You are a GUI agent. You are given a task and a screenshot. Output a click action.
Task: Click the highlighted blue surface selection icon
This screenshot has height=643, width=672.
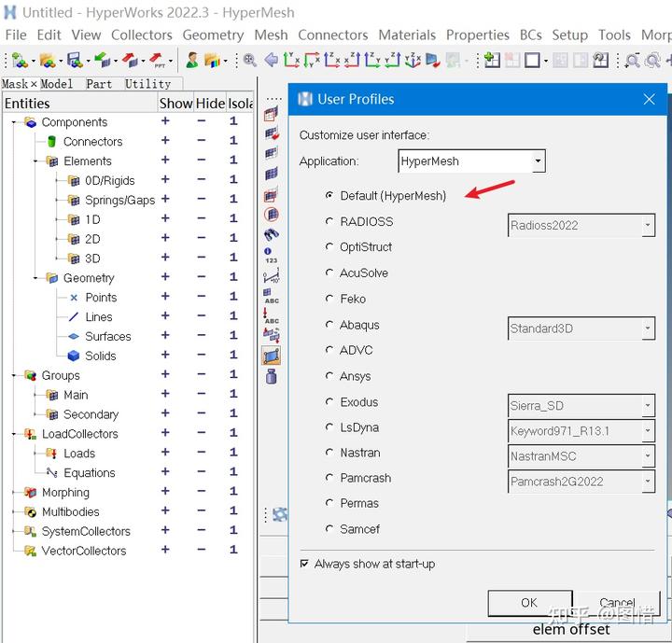(x=272, y=356)
